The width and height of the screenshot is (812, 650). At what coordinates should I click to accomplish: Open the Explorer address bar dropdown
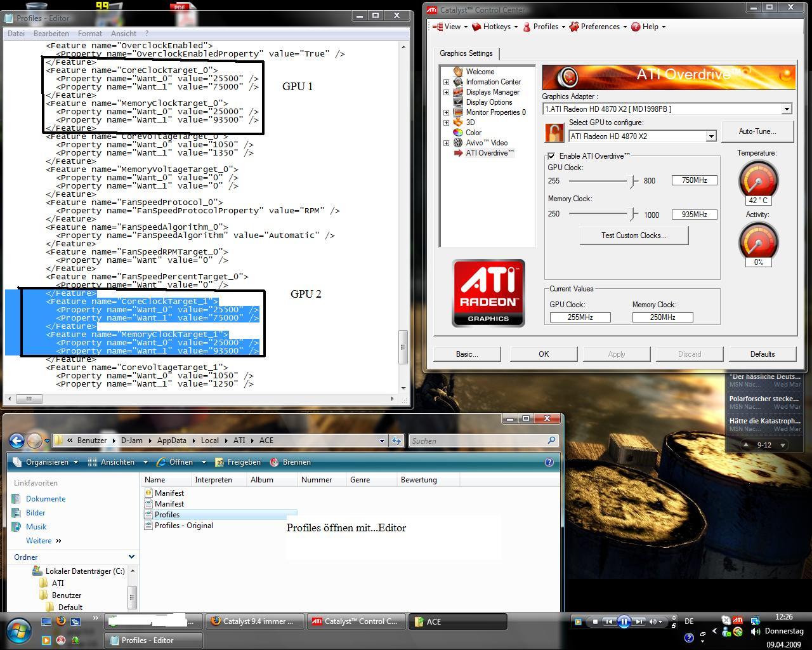tap(382, 441)
